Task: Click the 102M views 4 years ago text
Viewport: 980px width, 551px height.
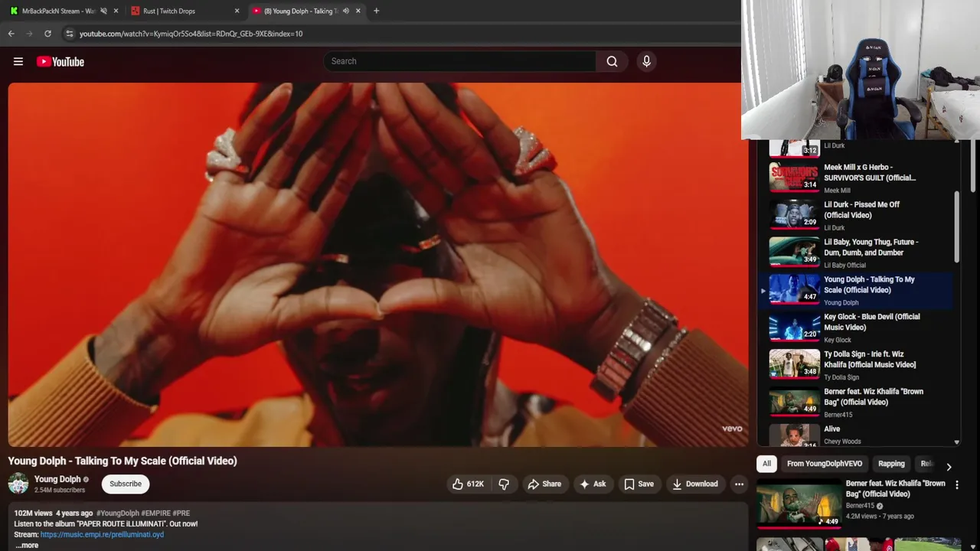Action: click(x=54, y=513)
